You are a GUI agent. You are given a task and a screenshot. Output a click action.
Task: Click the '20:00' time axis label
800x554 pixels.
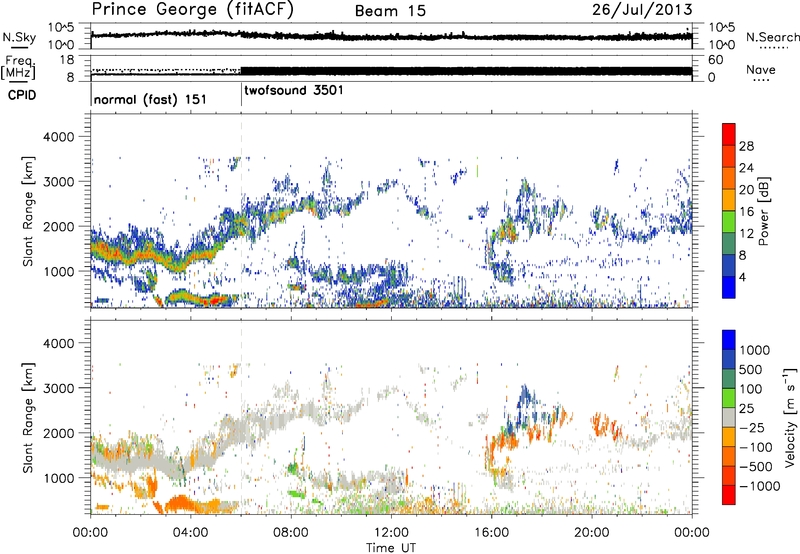(x=591, y=533)
